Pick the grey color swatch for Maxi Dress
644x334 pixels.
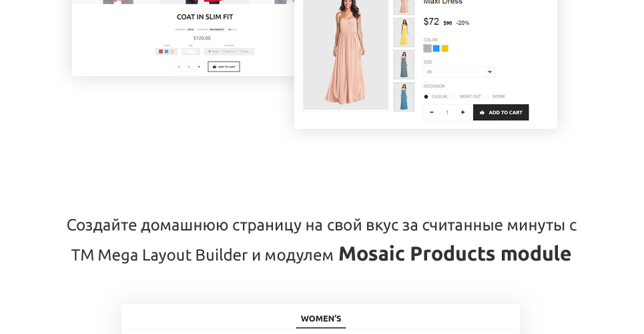428,49
